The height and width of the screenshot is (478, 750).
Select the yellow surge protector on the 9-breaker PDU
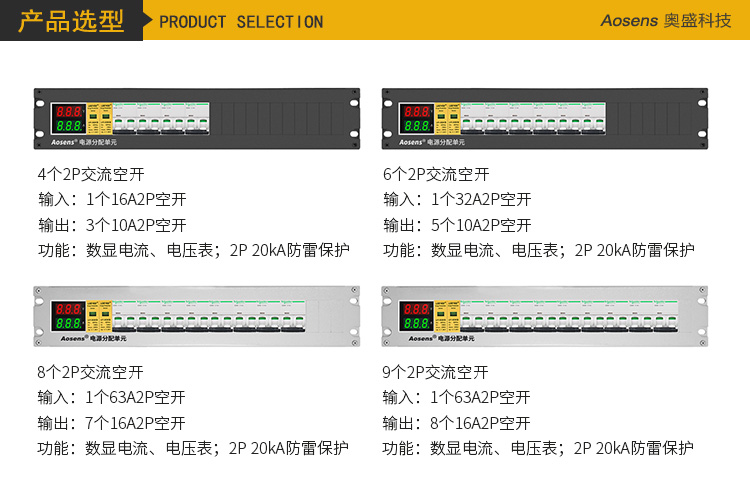(x=445, y=316)
